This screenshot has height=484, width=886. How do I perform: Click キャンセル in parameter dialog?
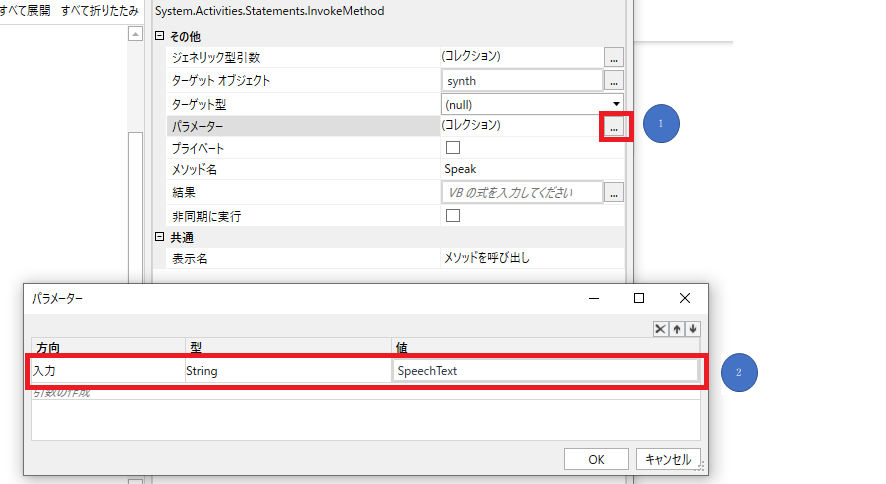tap(668, 459)
